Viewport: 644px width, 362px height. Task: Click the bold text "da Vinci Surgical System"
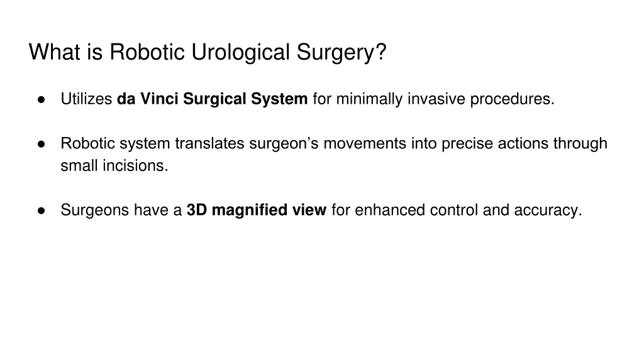(212, 99)
